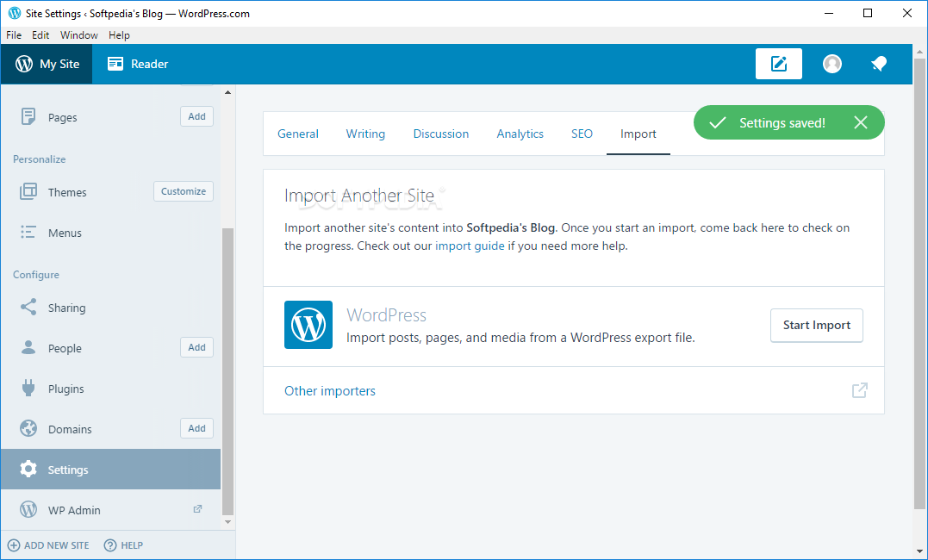Screen dimensions: 928x560
Task: Click the sidebar scrollbar thumb
Action: coord(227,372)
